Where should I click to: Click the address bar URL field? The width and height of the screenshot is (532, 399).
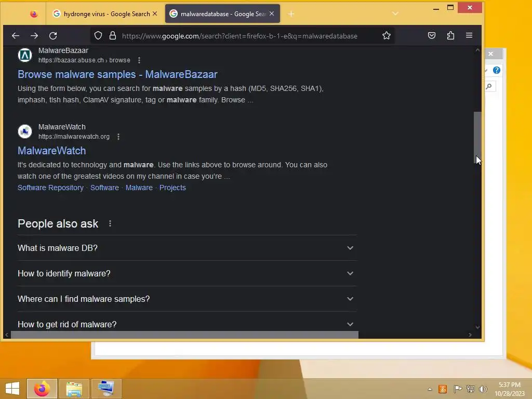(x=240, y=36)
